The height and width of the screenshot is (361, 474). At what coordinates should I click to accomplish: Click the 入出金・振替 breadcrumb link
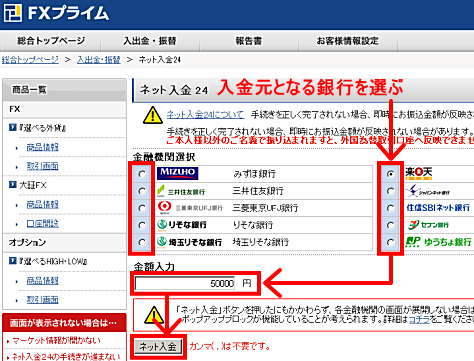99,60
